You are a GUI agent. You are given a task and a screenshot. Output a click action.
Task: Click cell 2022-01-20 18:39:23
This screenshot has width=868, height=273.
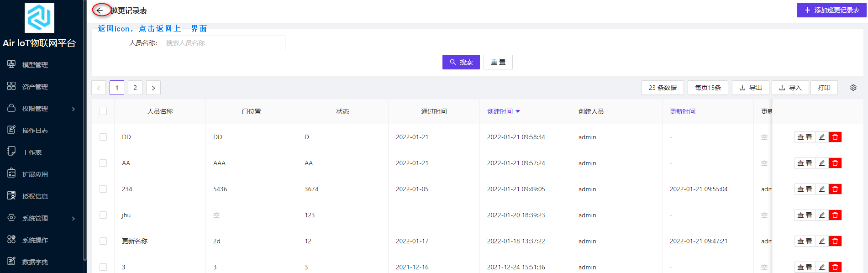[516, 215]
